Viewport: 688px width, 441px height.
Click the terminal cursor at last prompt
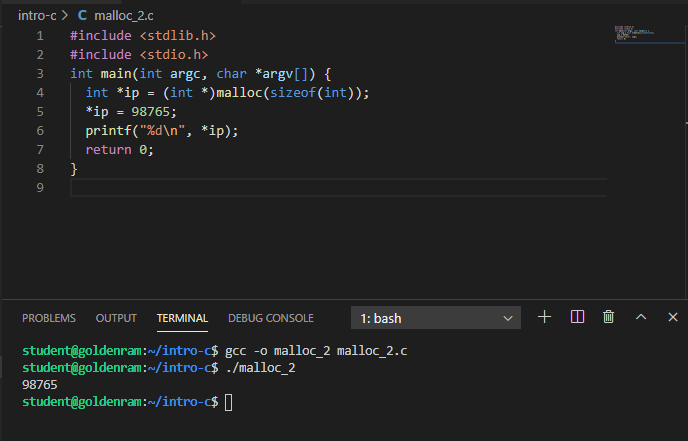click(229, 402)
